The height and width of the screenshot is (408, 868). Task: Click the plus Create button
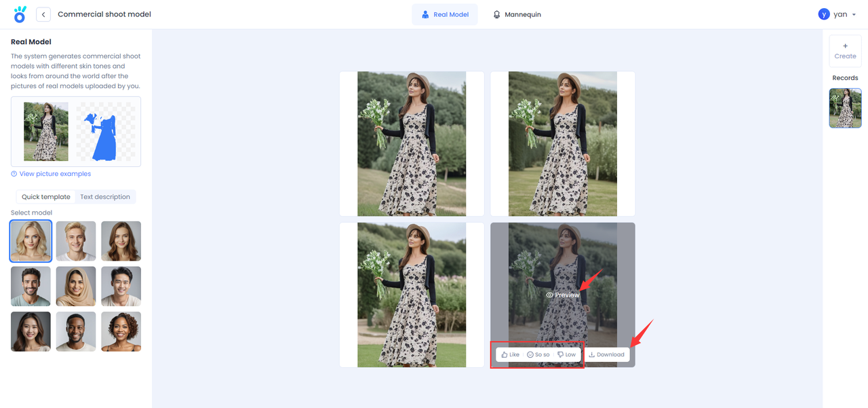click(x=845, y=51)
